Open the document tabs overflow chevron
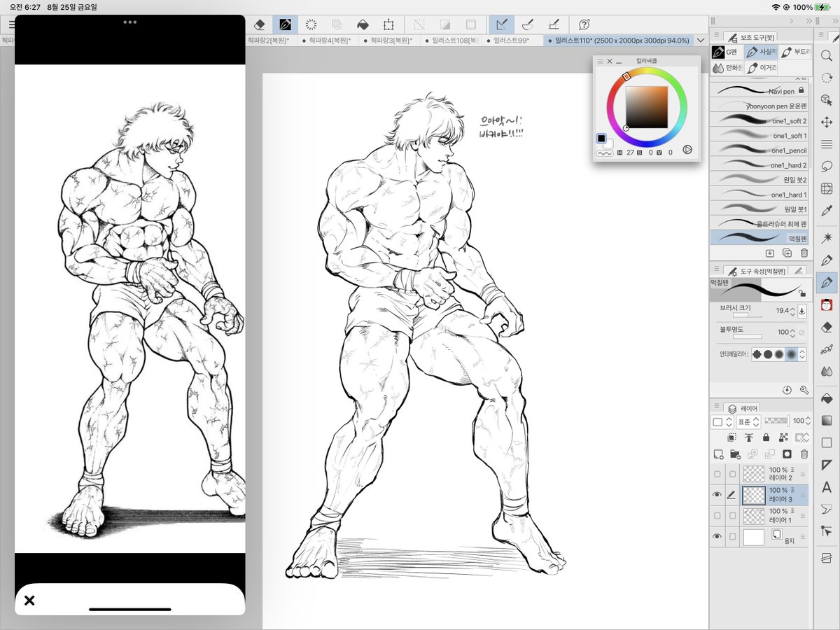This screenshot has height=630, width=840. [x=701, y=41]
